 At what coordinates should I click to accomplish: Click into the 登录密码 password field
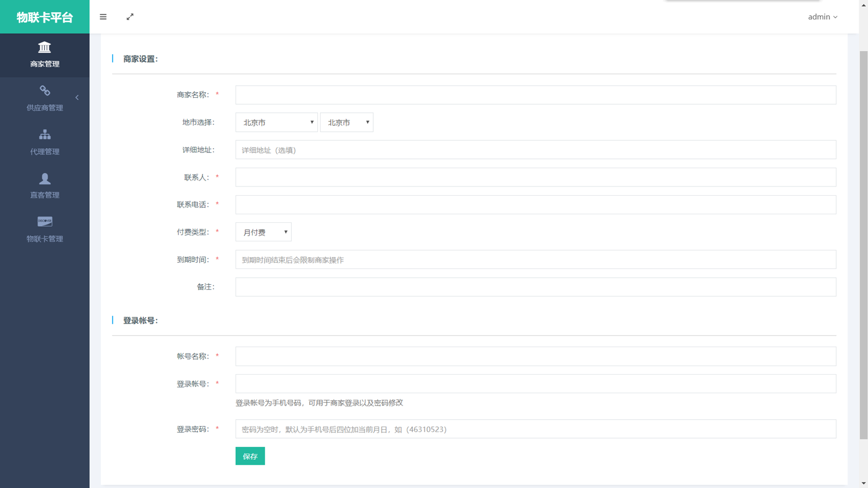click(535, 429)
